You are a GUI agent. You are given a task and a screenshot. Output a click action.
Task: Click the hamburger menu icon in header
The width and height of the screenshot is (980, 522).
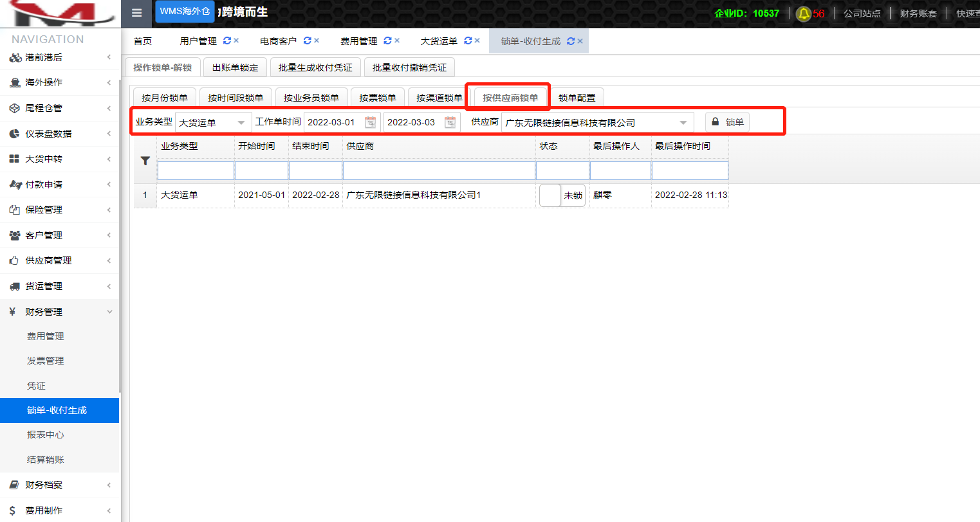tap(136, 13)
